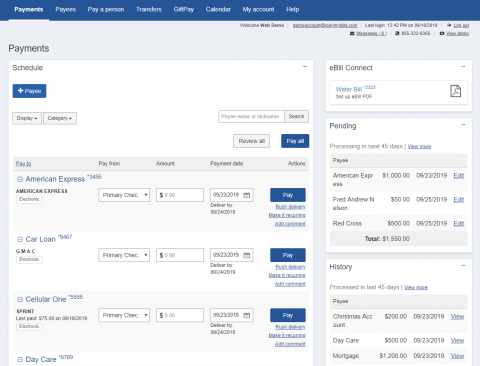
Task: Open Pay from dropdown for Cellular One
Action: [x=124, y=315]
